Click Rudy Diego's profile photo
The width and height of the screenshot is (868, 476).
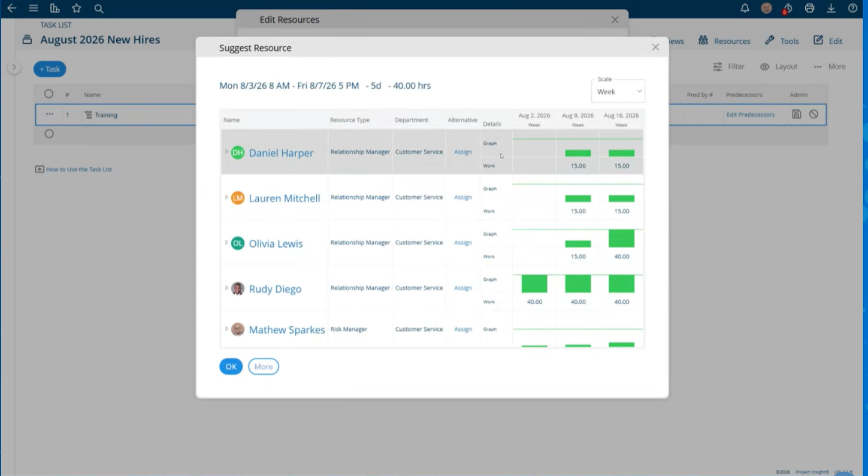coord(238,288)
